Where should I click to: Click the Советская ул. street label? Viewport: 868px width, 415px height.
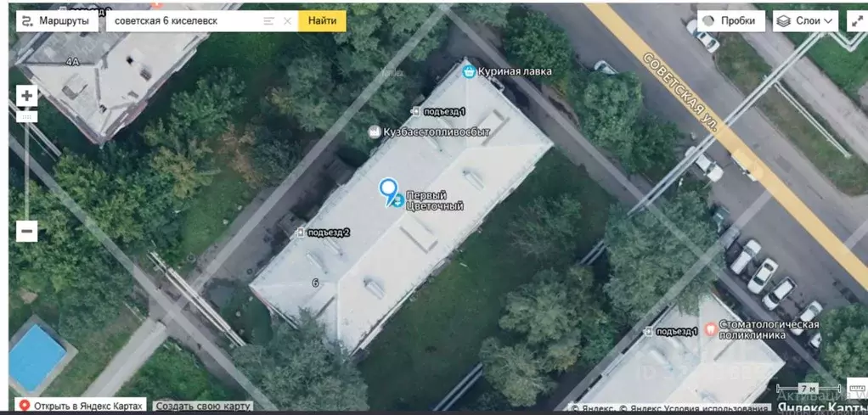pos(683,92)
